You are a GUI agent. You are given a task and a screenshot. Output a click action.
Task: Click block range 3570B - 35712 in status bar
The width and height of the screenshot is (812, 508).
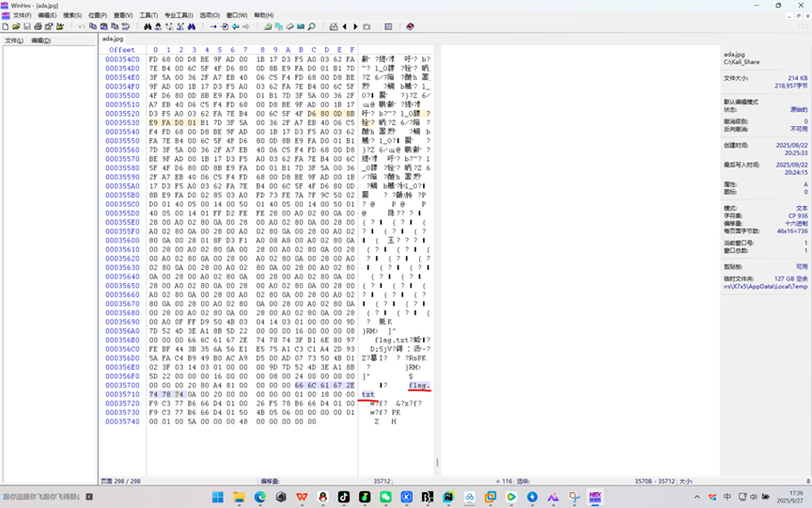tap(654, 481)
